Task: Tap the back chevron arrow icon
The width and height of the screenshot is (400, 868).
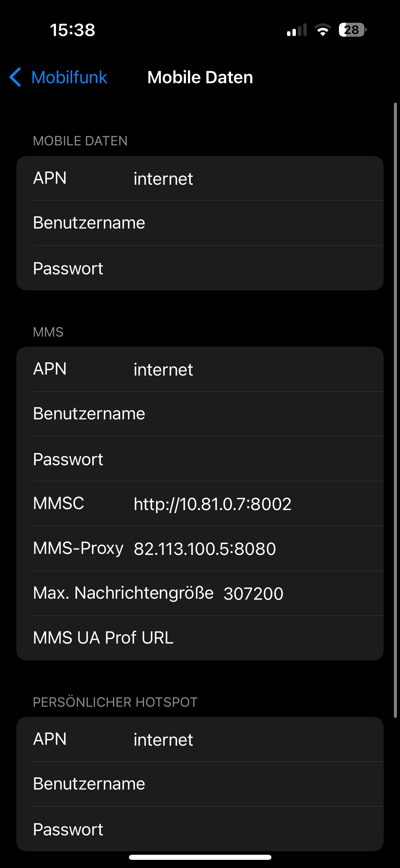Action: 16,77
